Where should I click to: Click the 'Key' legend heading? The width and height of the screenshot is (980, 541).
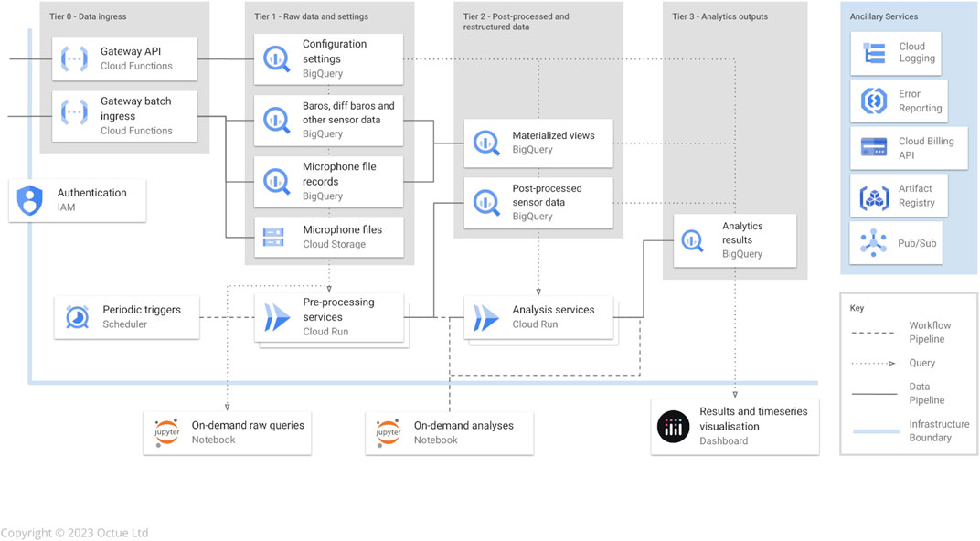point(857,308)
